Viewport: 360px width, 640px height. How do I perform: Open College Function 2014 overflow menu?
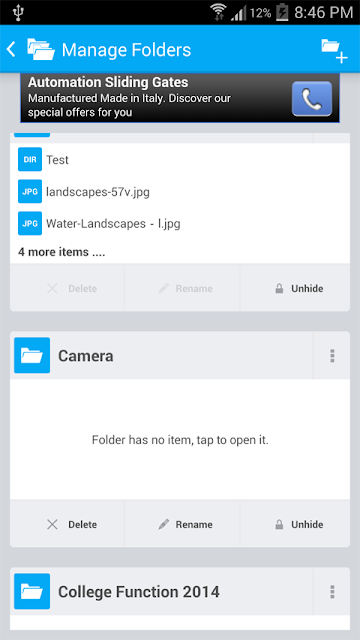click(x=332, y=591)
